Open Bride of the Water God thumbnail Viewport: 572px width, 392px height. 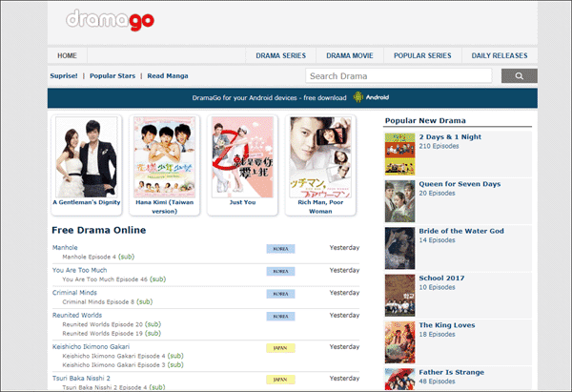pyautogui.click(x=399, y=248)
